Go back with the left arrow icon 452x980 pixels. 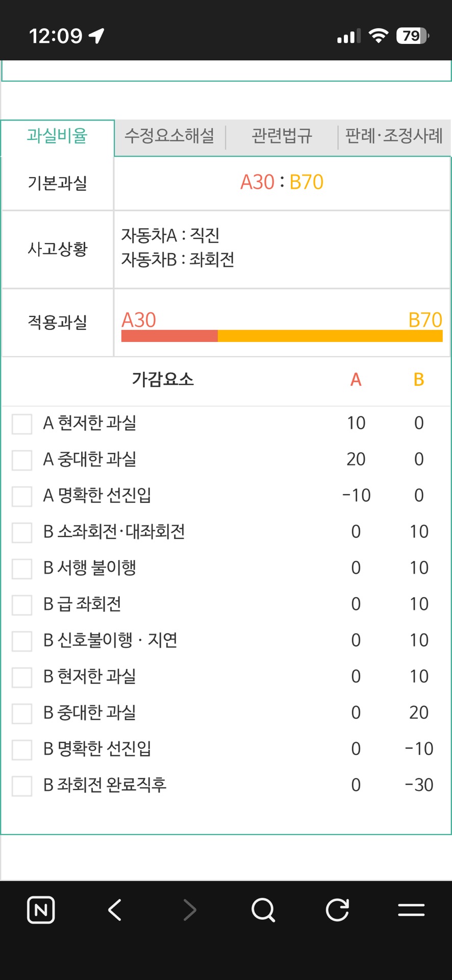(115, 910)
